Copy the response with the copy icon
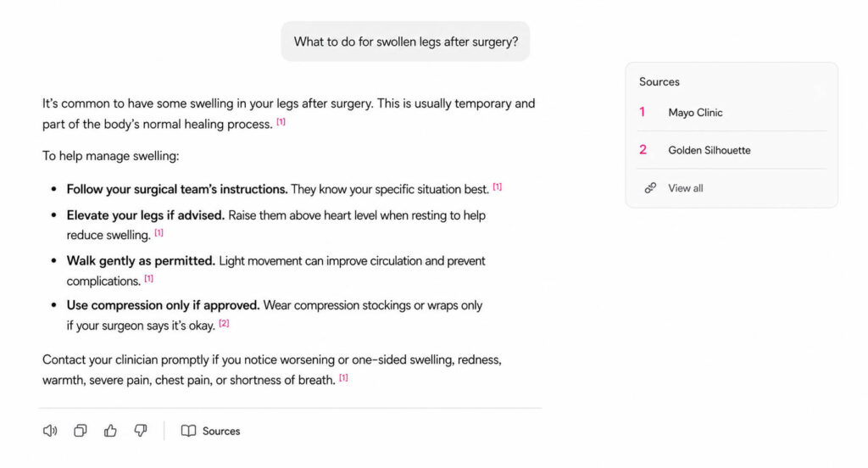868x468 pixels. coord(81,431)
